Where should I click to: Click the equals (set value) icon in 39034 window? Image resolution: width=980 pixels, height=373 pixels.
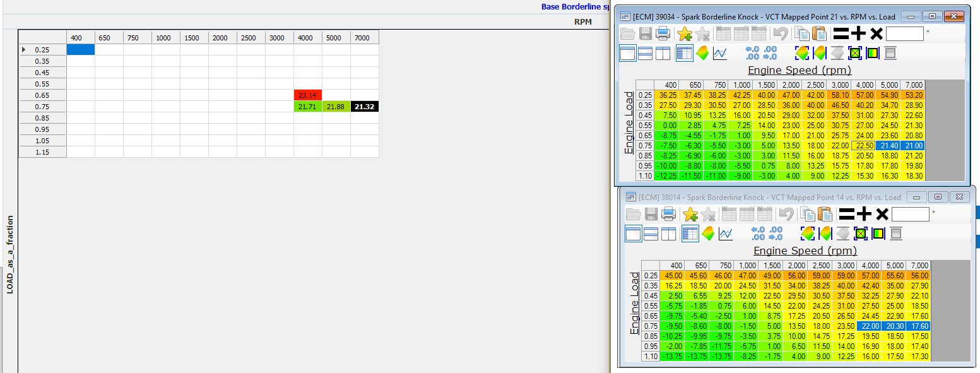point(841,34)
